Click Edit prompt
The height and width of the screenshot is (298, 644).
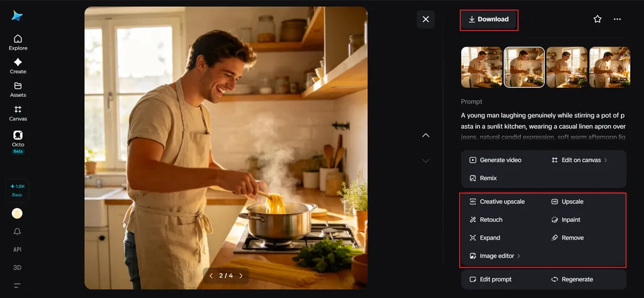(x=491, y=279)
